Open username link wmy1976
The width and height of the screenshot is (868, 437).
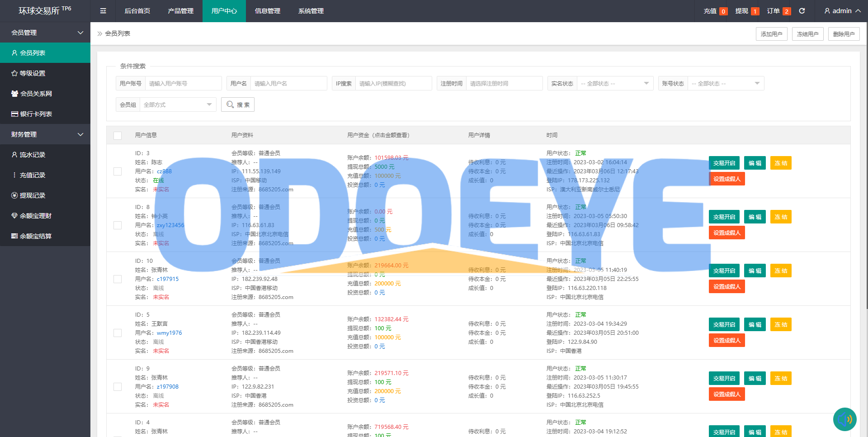tap(169, 333)
